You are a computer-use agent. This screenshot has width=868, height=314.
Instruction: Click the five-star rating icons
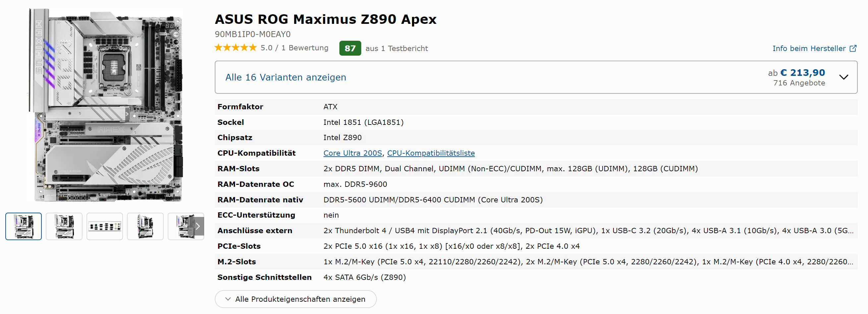tap(236, 48)
